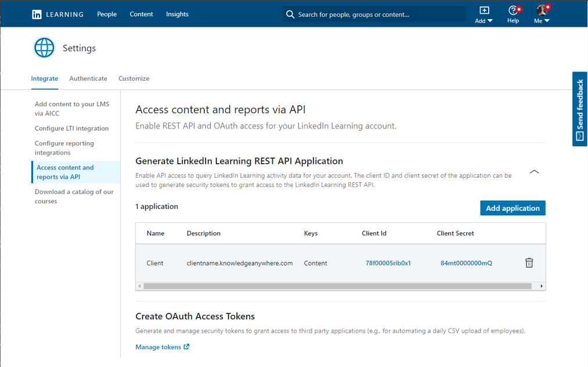This screenshot has width=588, height=367.
Task: Switch to the Customize tab
Action: coord(134,78)
